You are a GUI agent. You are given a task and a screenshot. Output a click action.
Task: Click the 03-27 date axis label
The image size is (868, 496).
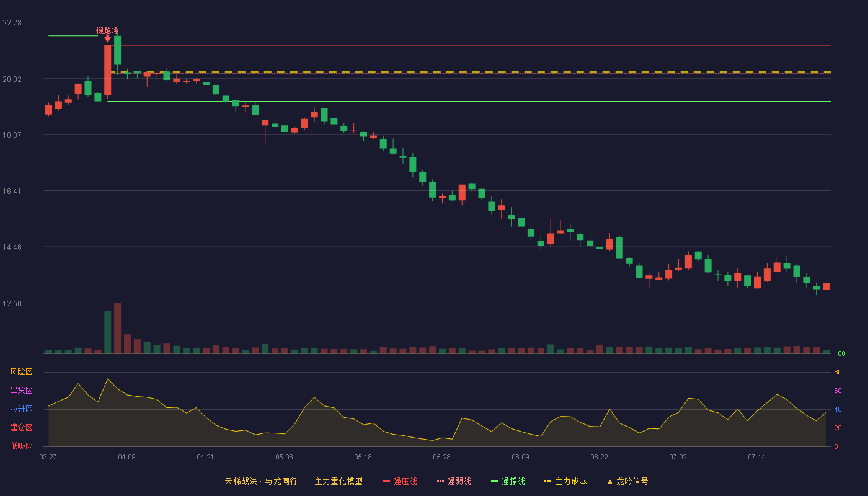48,457
